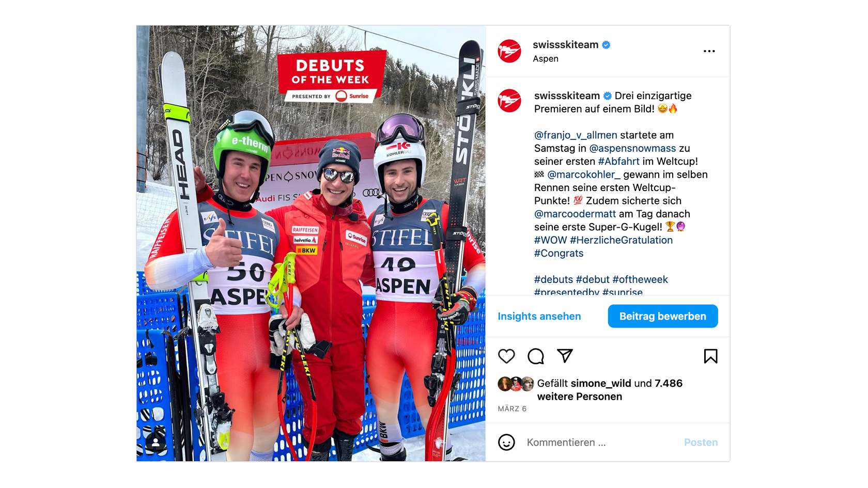The height and width of the screenshot is (488, 868).
Task: Open swissskiteam avatar next to caption
Action: [509, 101]
